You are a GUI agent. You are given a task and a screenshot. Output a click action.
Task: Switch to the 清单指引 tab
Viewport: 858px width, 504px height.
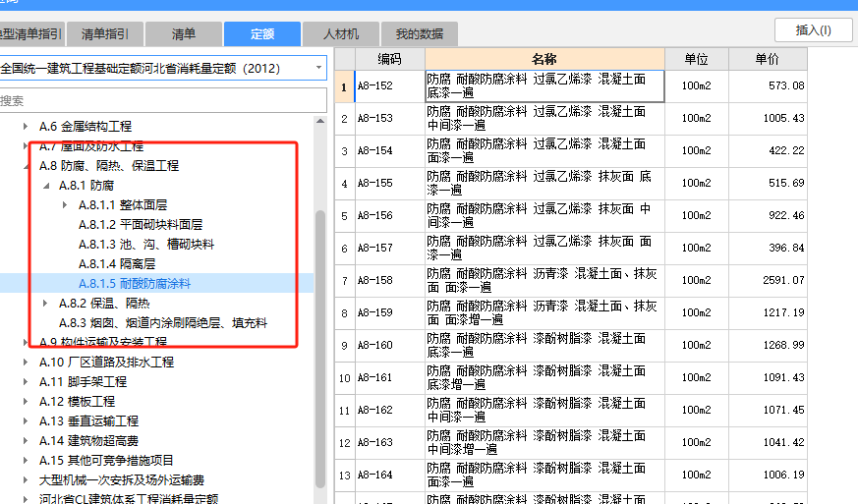pyautogui.click(x=105, y=34)
